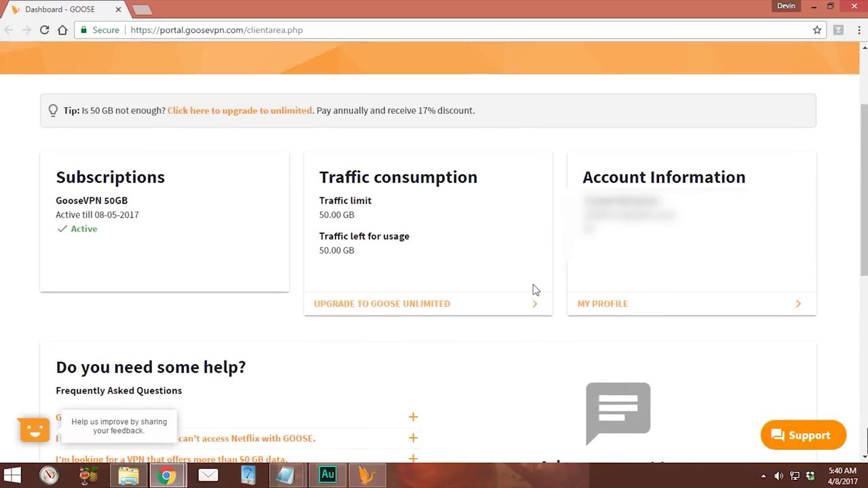Viewport: 868px width, 488px height.
Task: Open the GOOSE VPN app on taskbar
Action: 367,475
